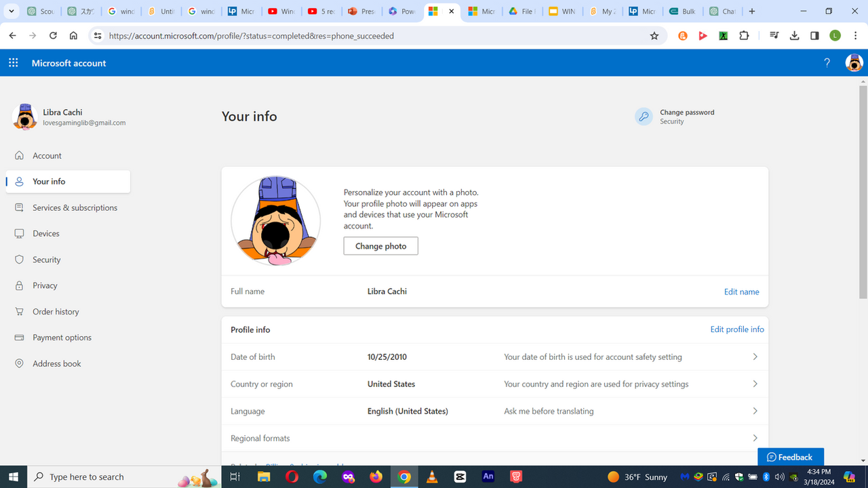Screen dimensions: 868x488
Task: Click the page vertical scrollbar
Action: coord(863,193)
